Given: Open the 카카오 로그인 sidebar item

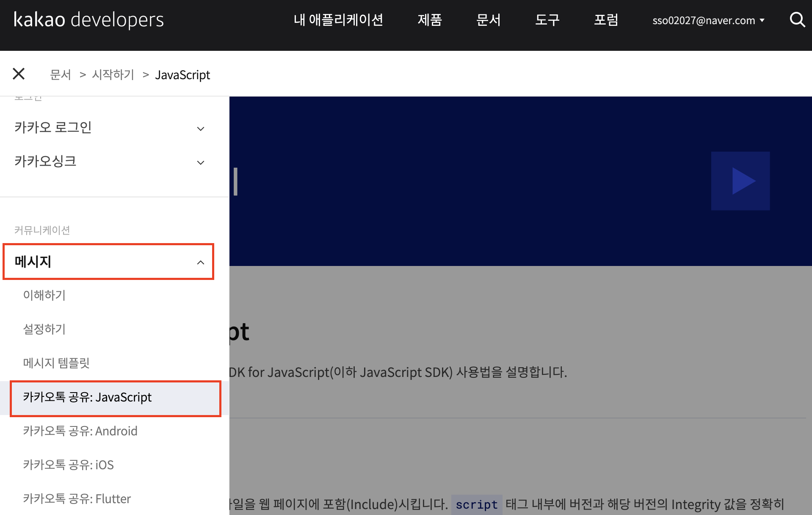Looking at the screenshot, I should coord(53,127).
